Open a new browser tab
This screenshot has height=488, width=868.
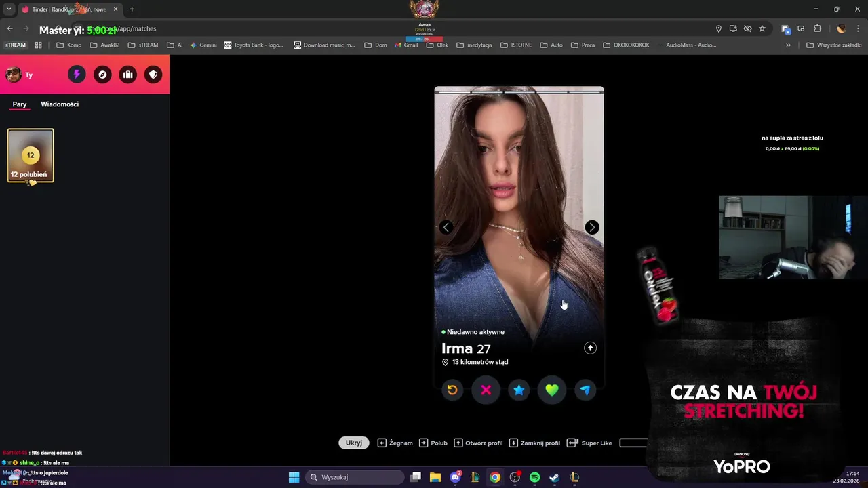132,9
